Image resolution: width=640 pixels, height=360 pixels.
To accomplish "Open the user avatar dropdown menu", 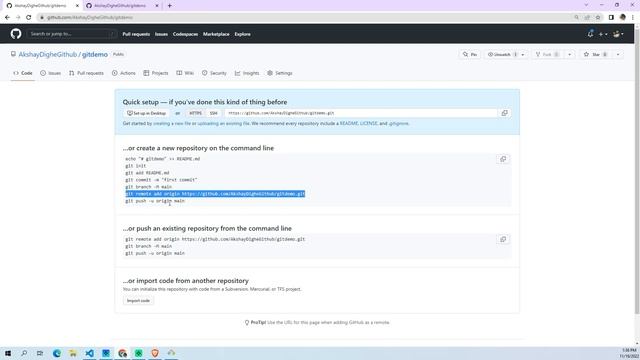I will coord(618,34).
